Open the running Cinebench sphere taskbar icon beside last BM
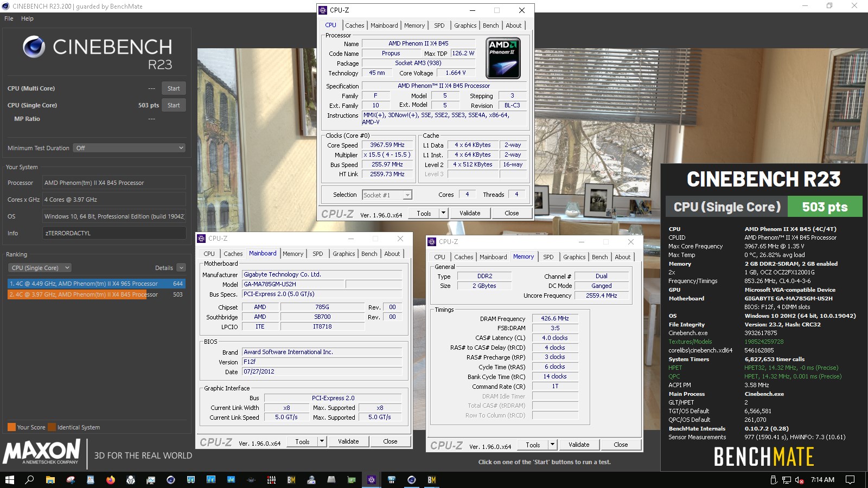 pyautogui.click(x=412, y=480)
